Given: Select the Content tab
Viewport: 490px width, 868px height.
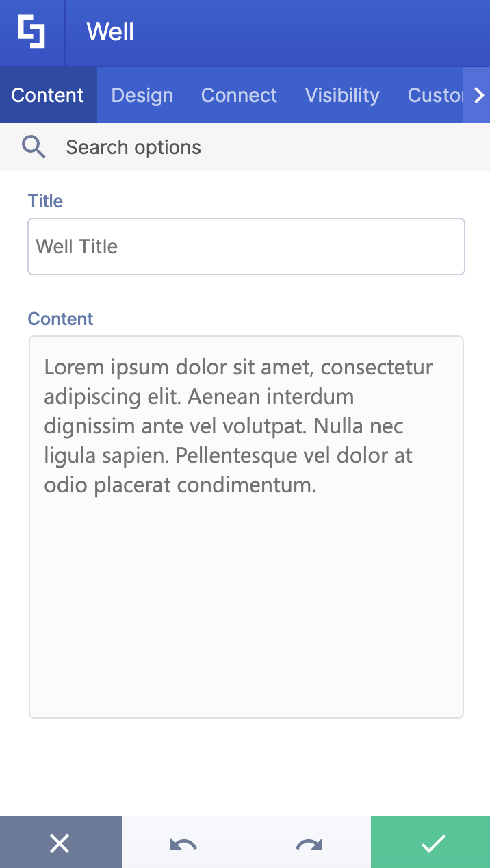Looking at the screenshot, I should [47, 95].
